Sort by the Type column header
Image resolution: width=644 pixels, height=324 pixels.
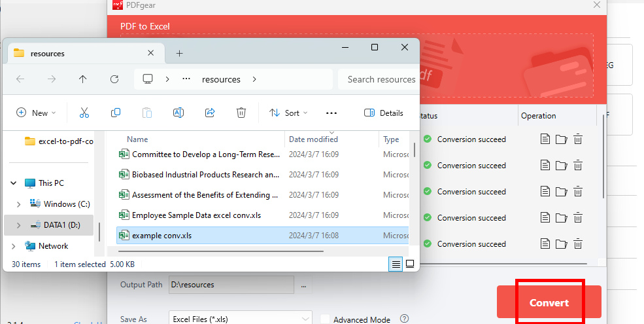click(x=391, y=139)
